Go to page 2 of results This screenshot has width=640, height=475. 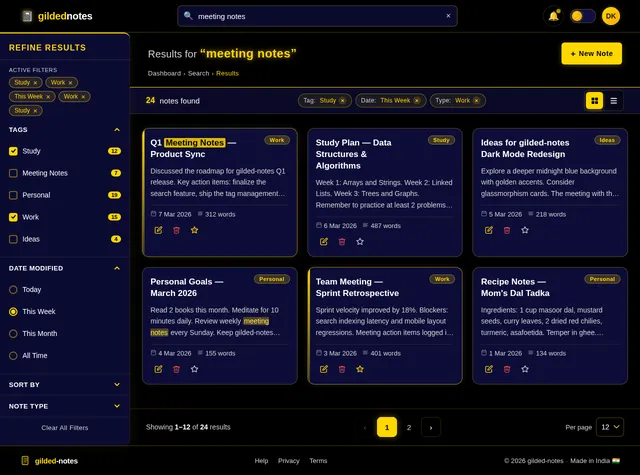click(x=409, y=427)
